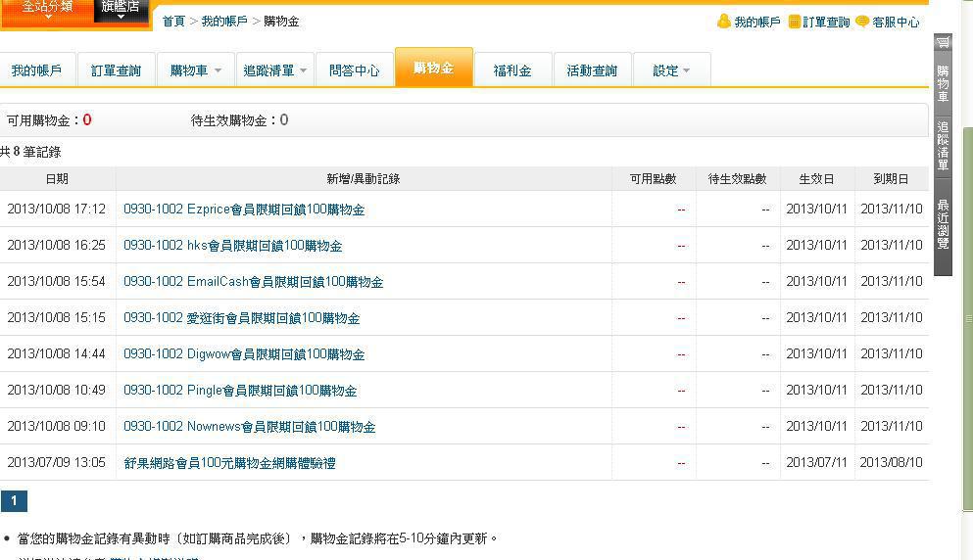This screenshot has width=973, height=560.
Task: Switch to the 活動查詢 tab
Action: click(592, 70)
